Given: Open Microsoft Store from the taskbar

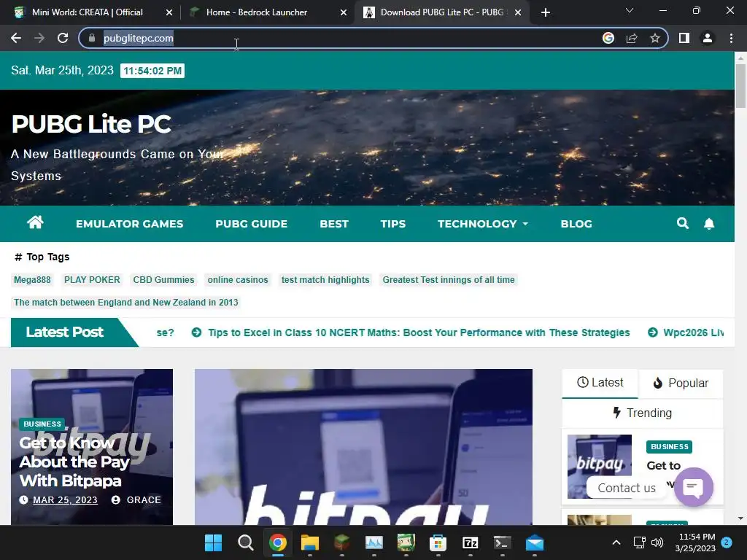Looking at the screenshot, I should [x=438, y=542].
